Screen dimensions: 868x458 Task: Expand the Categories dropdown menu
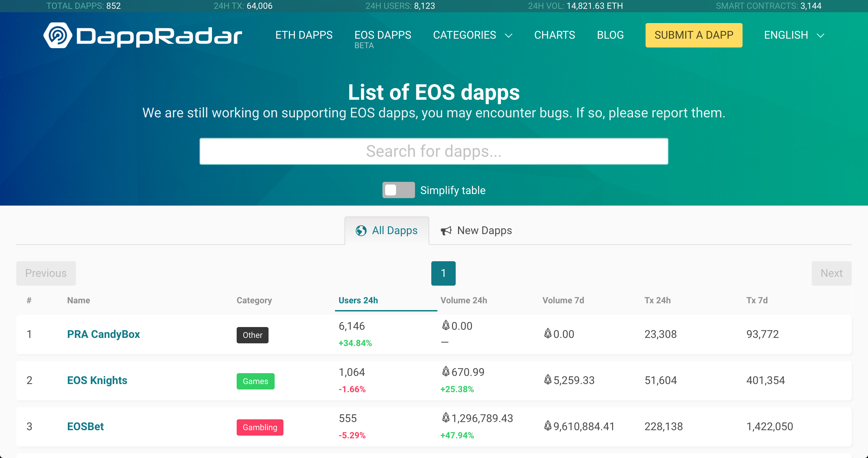(473, 35)
